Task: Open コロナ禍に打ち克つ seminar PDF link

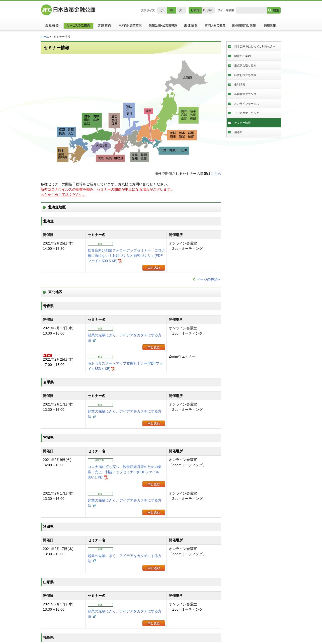Action: (124, 472)
